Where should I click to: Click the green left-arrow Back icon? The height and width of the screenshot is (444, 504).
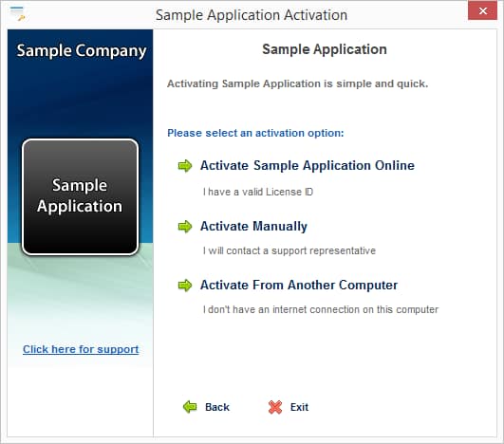coord(190,407)
